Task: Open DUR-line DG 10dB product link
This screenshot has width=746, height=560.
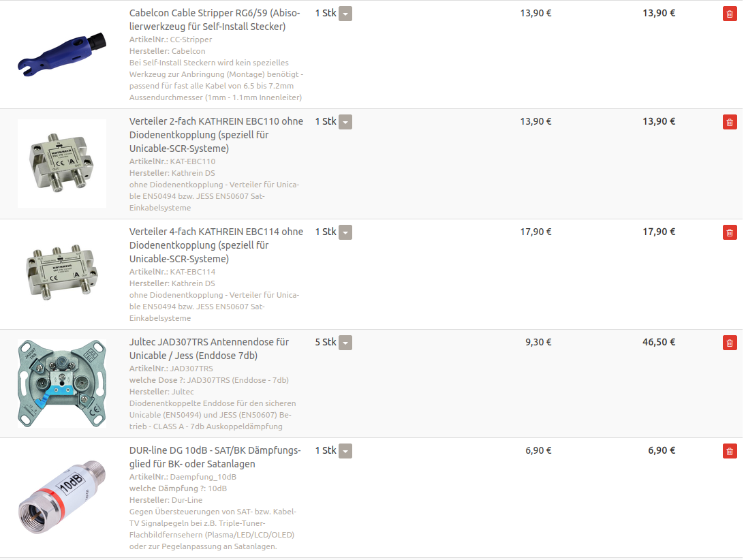Action: pyautogui.click(x=215, y=457)
